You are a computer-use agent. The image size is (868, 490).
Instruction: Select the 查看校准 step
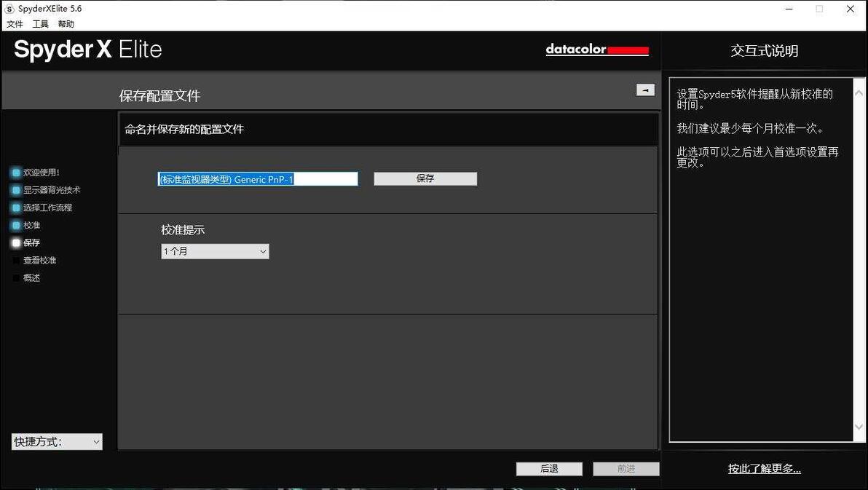[x=34, y=260]
